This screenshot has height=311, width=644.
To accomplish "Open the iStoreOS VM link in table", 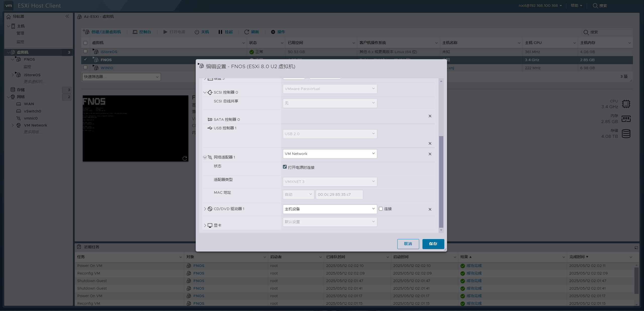I will point(109,52).
